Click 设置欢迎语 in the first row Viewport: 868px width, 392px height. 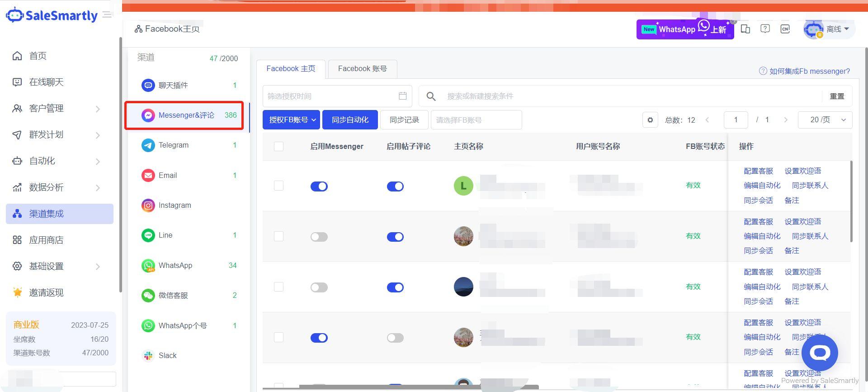802,171
